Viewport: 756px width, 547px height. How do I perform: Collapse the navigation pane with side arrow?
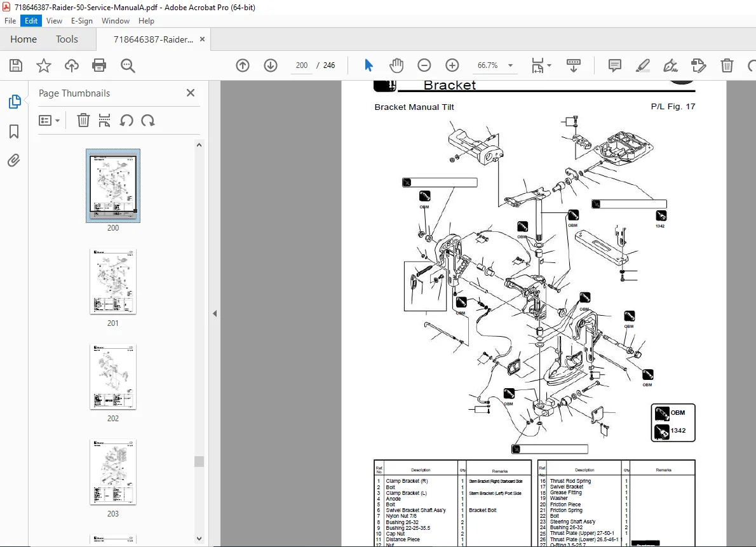click(215, 314)
